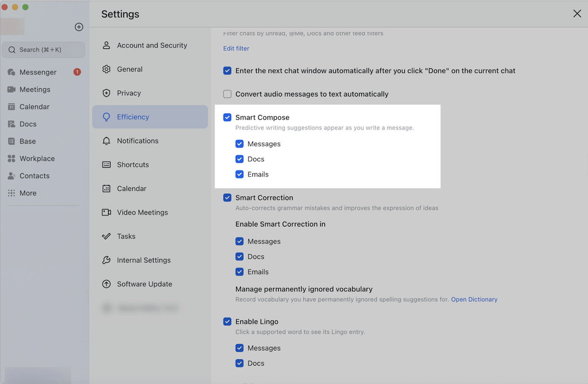Go to Docs in the sidebar
This screenshot has height=384, width=588.
[28, 124]
